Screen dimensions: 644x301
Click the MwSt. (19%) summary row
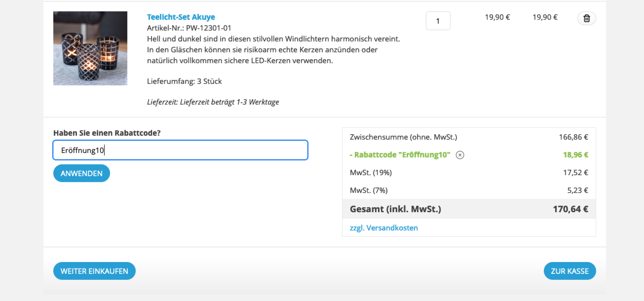point(371,173)
